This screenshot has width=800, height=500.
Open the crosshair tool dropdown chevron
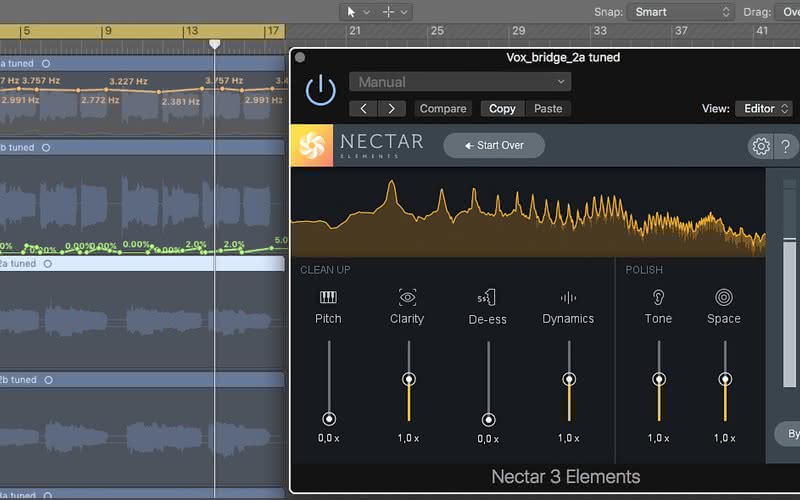click(x=404, y=12)
